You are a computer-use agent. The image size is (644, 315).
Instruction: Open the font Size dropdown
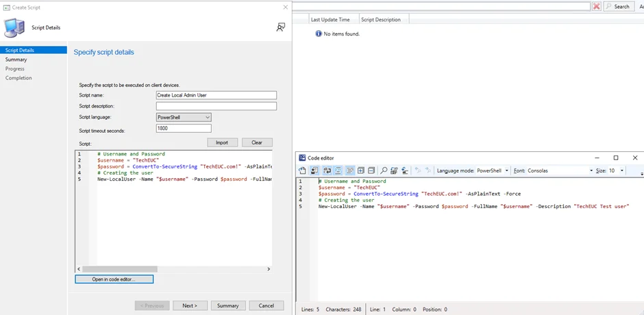point(616,171)
